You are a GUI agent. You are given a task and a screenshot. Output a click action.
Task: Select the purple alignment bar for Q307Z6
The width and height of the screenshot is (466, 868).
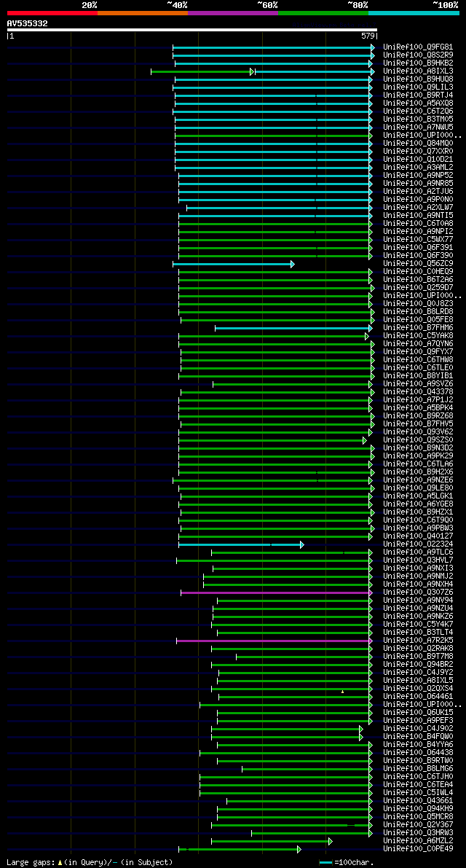(277, 593)
